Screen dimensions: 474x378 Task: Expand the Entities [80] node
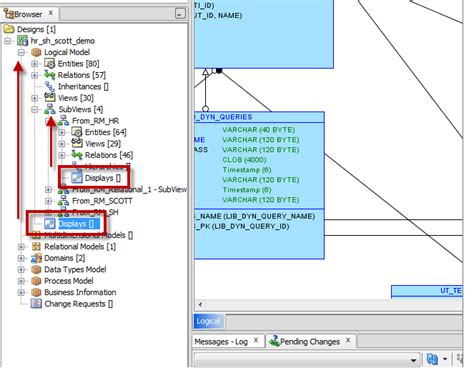pyautogui.click(x=35, y=64)
